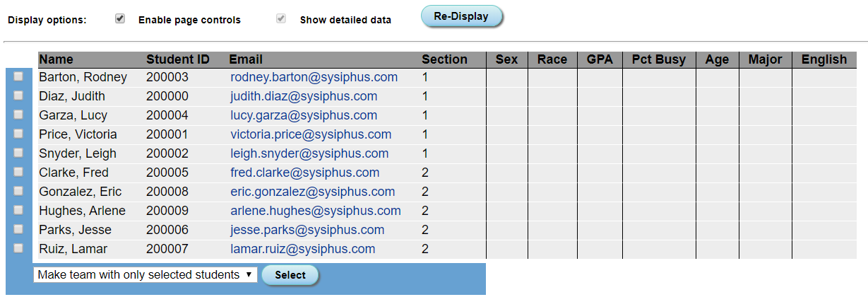This screenshot has height=297, width=868.
Task: Email arlene.hughes@sysiphus.com via its link
Action: (x=315, y=211)
